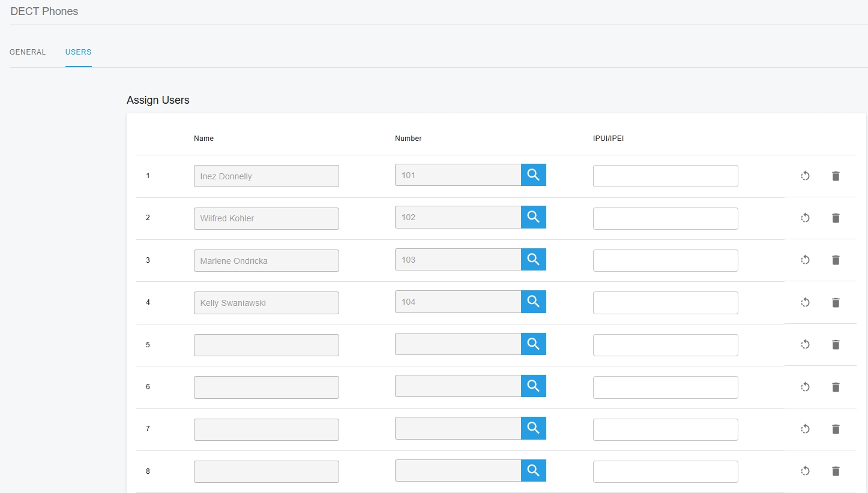Delete Wilfred Kohler with the trash icon

tap(836, 218)
